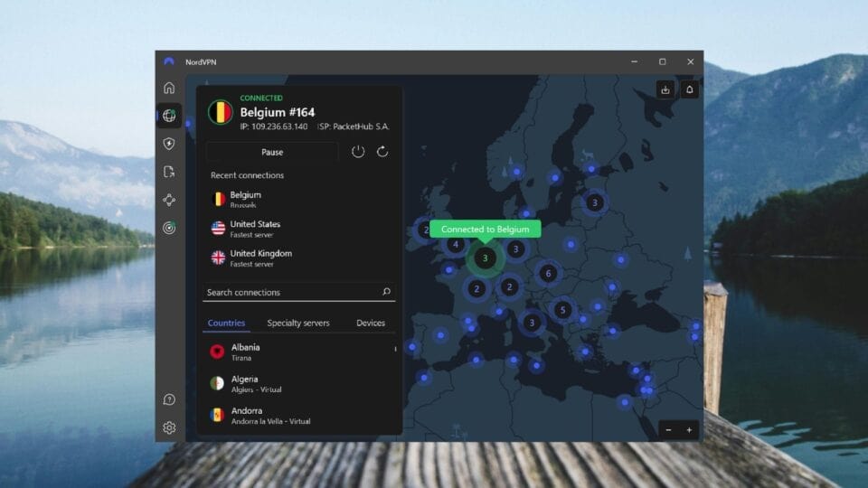Click the map cluster marker showing 4
Viewport: 868px width, 488px height.
point(456,244)
